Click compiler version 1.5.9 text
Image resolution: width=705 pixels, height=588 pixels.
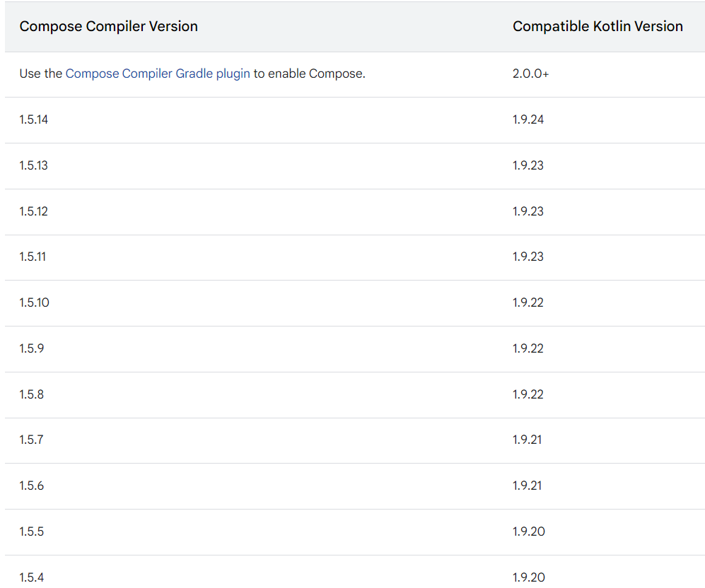(x=32, y=348)
